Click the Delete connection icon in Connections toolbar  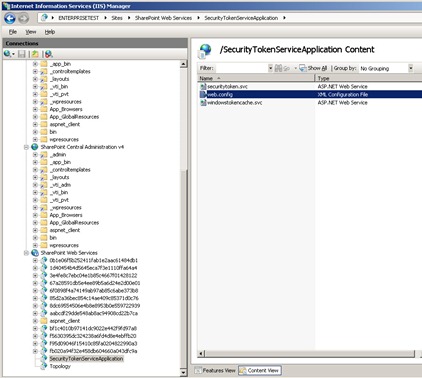pyautogui.click(x=49, y=54)
